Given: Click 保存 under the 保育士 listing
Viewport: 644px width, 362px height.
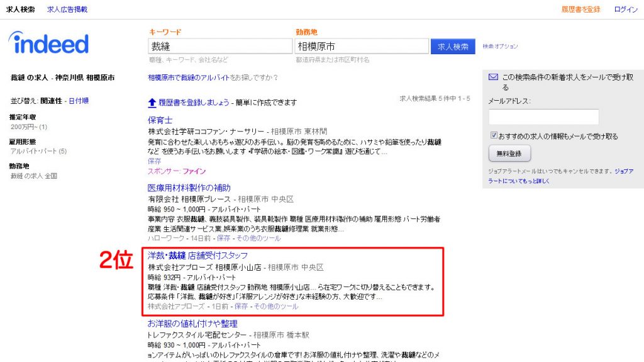Looking at the screenshot, I should coord(155,161).
